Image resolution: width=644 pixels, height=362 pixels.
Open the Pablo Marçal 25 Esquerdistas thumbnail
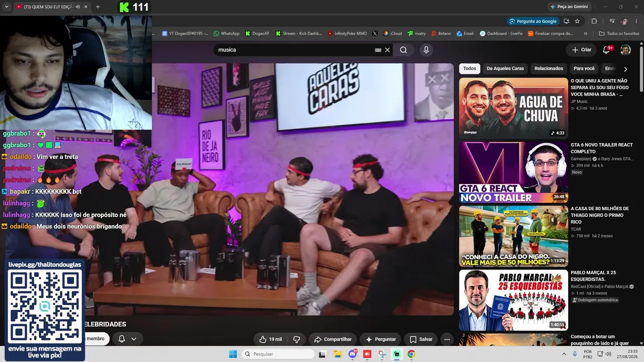[x=513, y=300]
